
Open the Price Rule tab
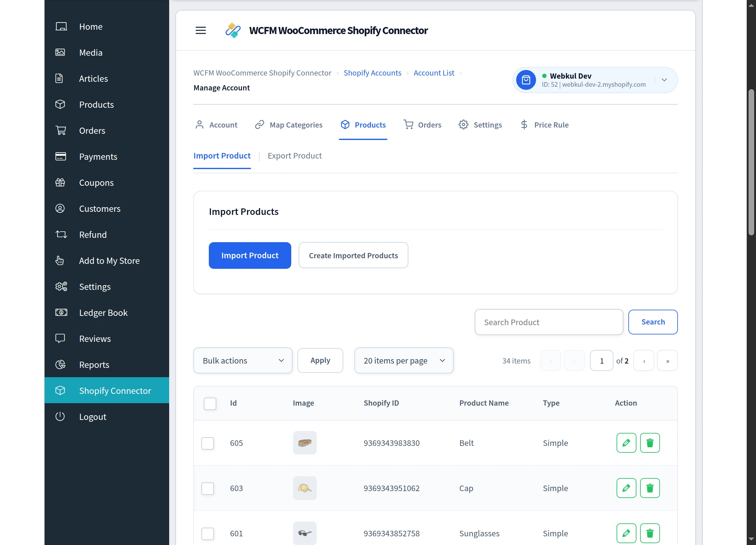[x=545, y=125]
